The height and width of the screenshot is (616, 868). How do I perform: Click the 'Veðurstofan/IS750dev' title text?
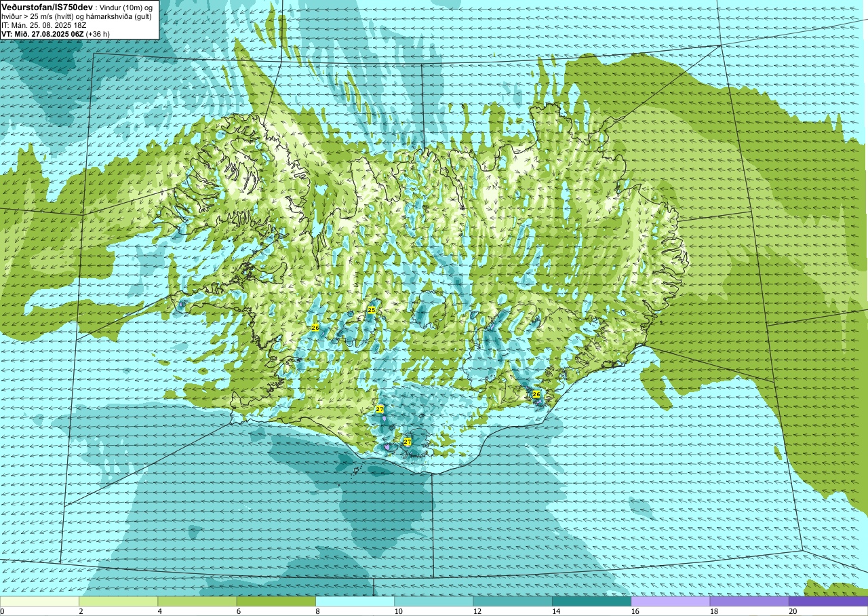point(47,7)
